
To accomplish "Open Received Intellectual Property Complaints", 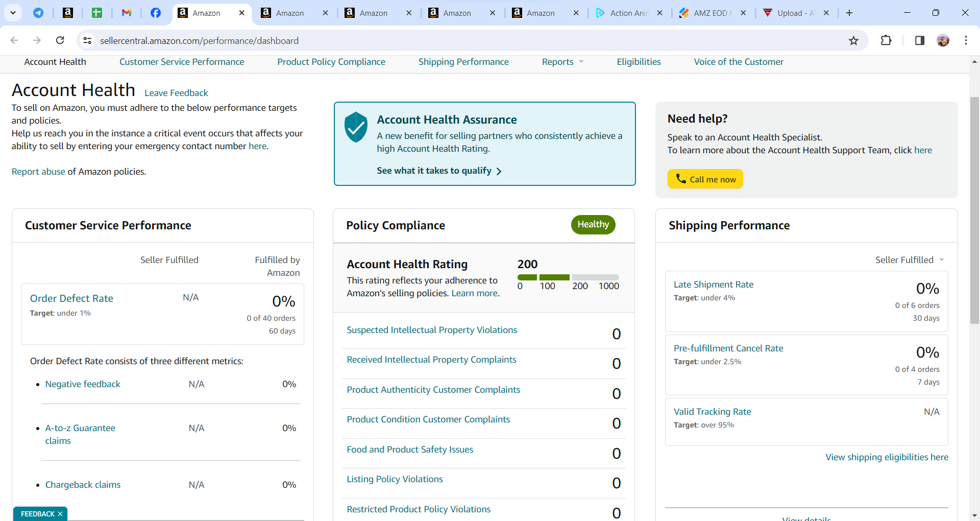I will click(431, 360).
